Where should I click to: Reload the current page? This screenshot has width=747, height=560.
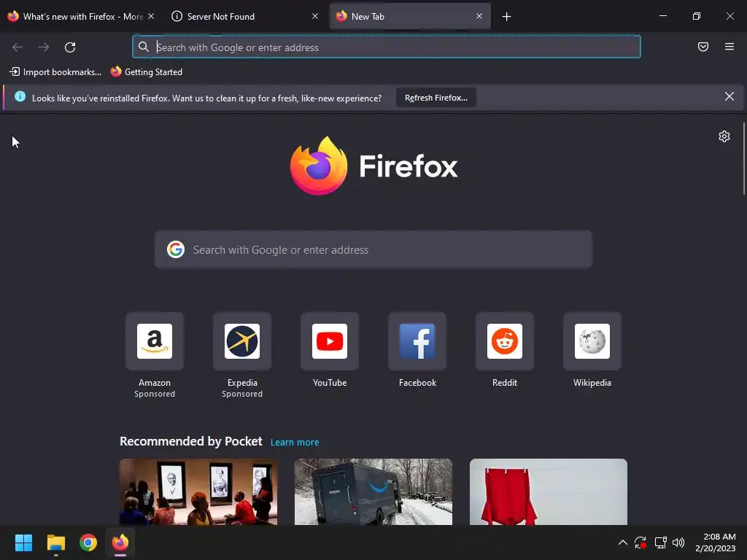pos(70,47)
